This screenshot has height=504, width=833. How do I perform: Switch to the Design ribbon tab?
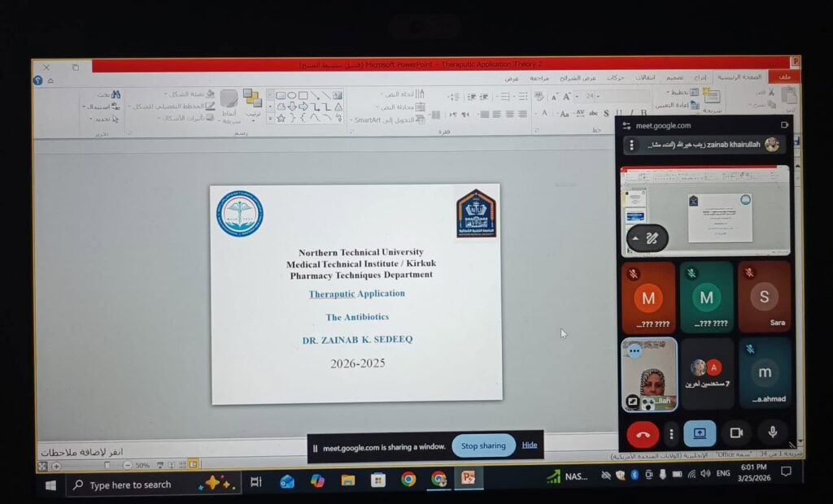point(674,77)
